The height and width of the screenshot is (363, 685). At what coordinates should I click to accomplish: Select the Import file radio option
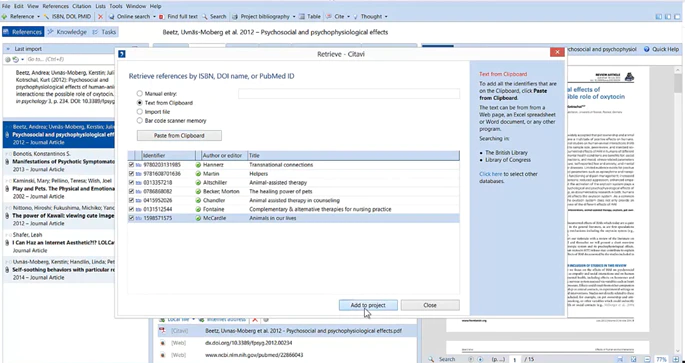[x=140, y=112]
